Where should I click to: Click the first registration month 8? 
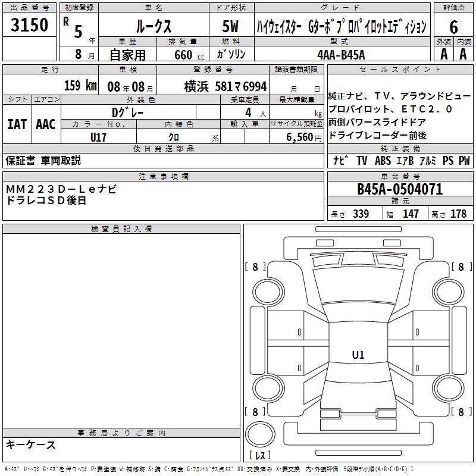pyautogui.click(x=79, y=54)
